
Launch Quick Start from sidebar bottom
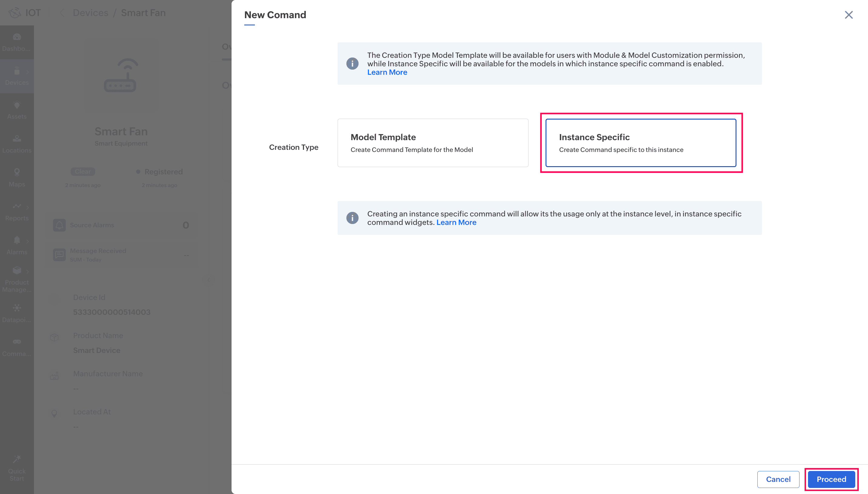pos(17,468)
